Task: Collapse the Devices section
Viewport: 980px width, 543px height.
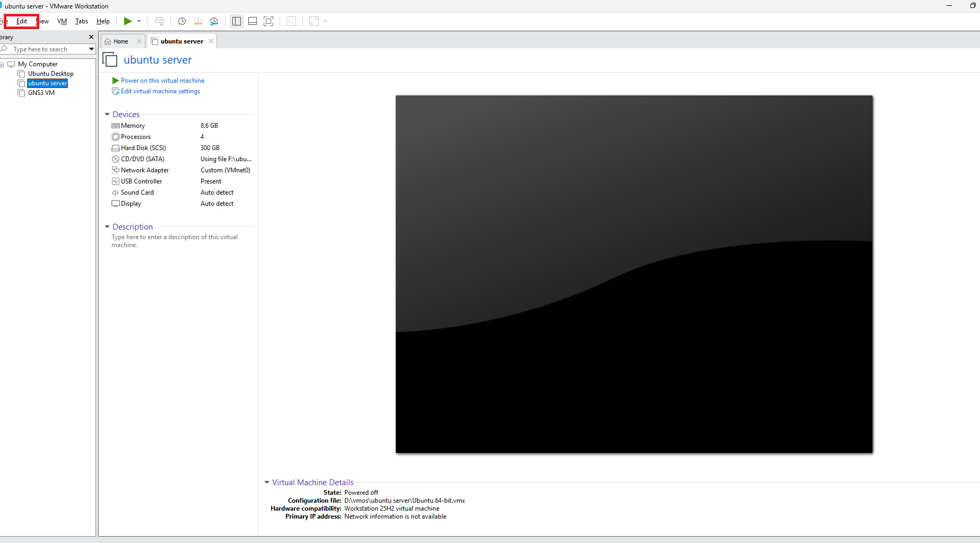Action: pos(107,115)
